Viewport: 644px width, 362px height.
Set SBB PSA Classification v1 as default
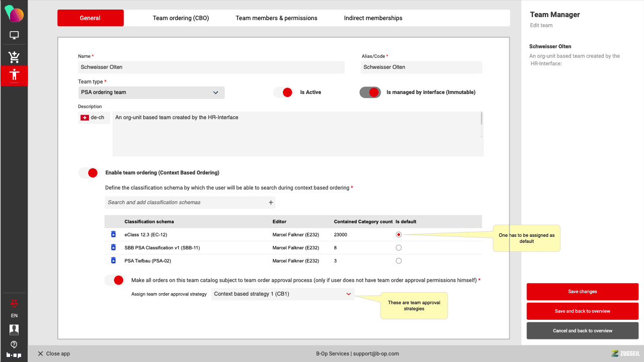[398, 248]
